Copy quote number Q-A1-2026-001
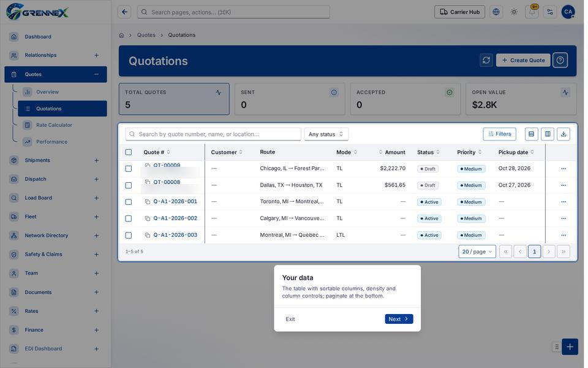The image size is (588, 368). tap(148, 202)
